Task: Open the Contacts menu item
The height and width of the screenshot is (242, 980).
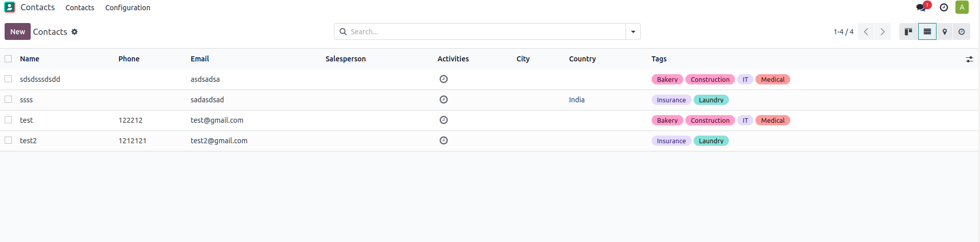Action: (80, 8)
